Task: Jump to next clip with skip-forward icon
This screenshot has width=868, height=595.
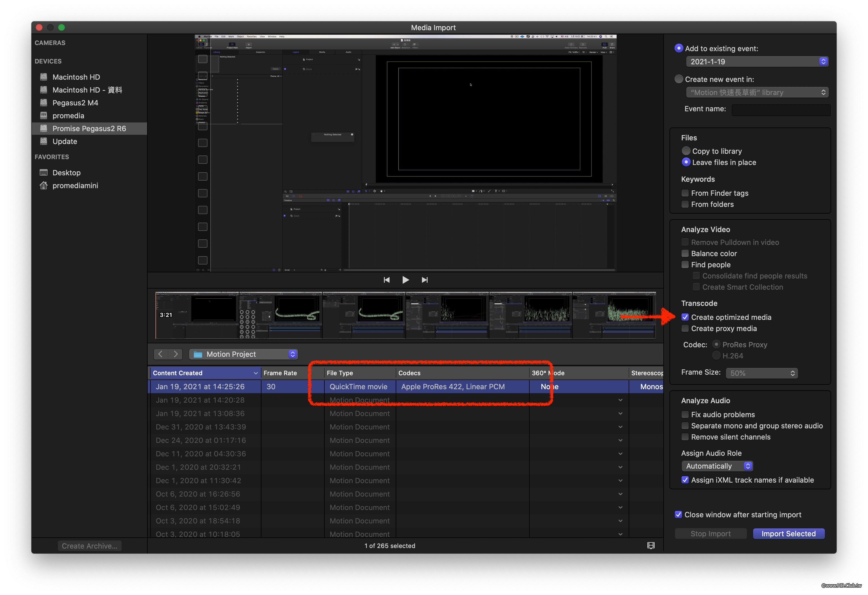Action: [x=425, y=280]
